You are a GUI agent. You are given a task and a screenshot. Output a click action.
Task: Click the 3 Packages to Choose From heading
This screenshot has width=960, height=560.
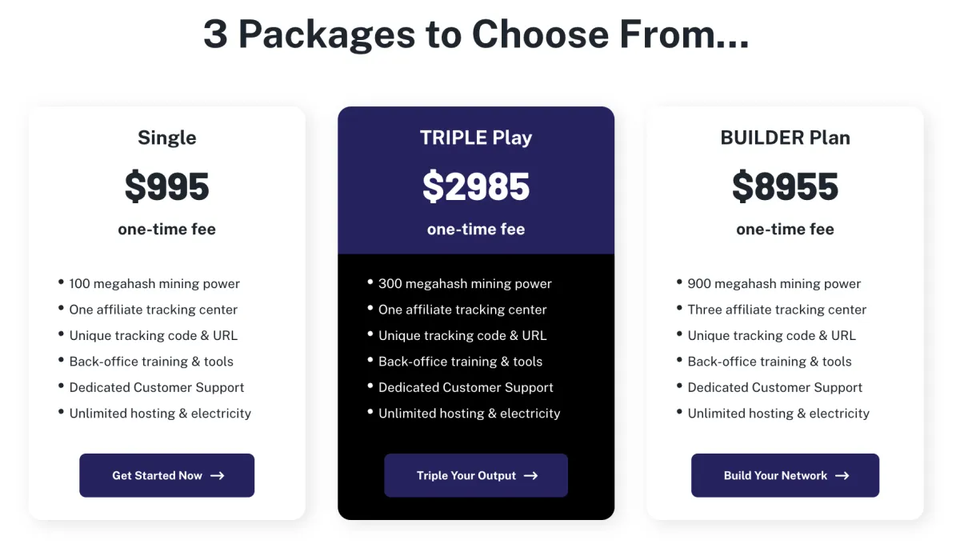[x=476, y=34]
